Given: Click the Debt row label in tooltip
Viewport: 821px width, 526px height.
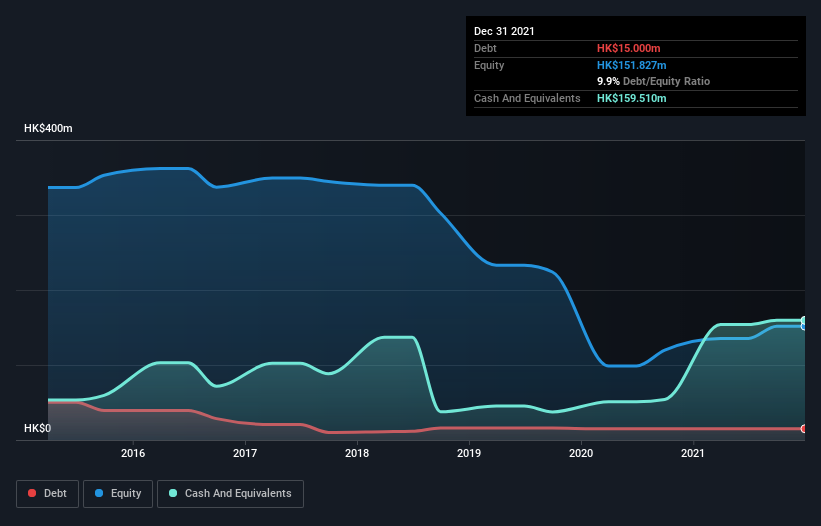Looking at the screenshot, I should click(485, 48).
